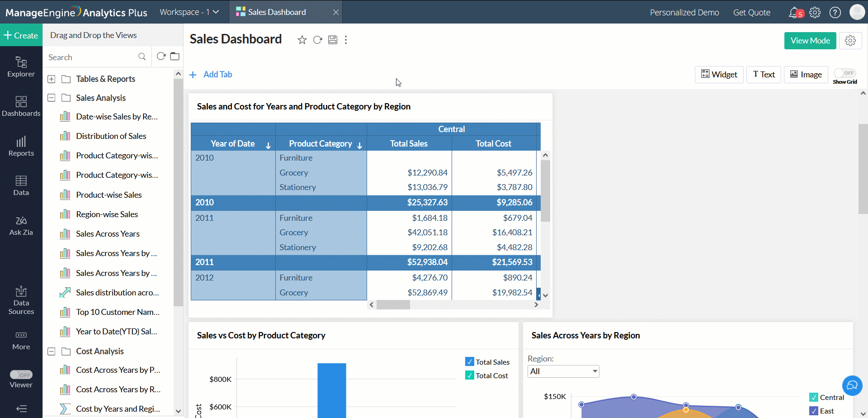868x418 pixels.
Task: Open Data Sources from the sidebar
Action: click(21, 300)
